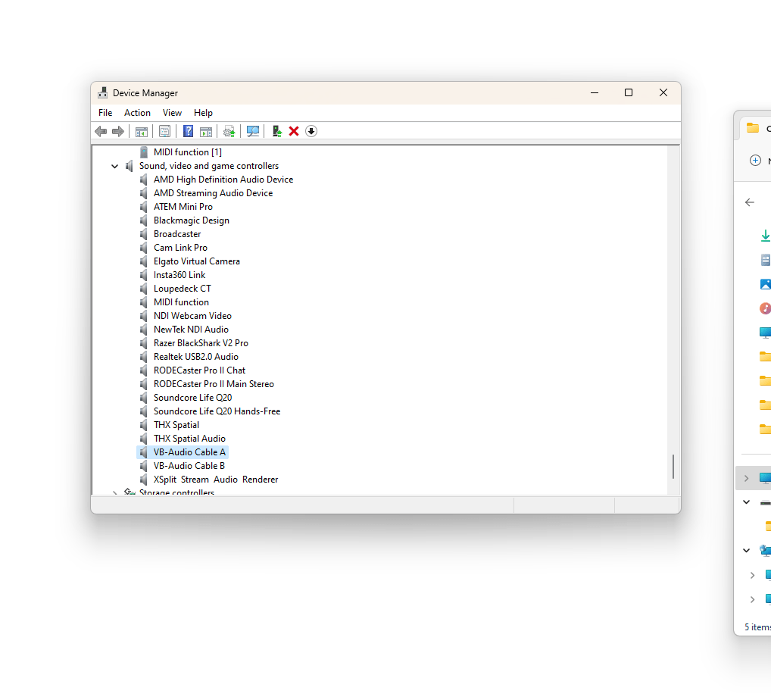Open the View menu
The height and width of the screenshot is (700, 771).
[x=172, y=113]
